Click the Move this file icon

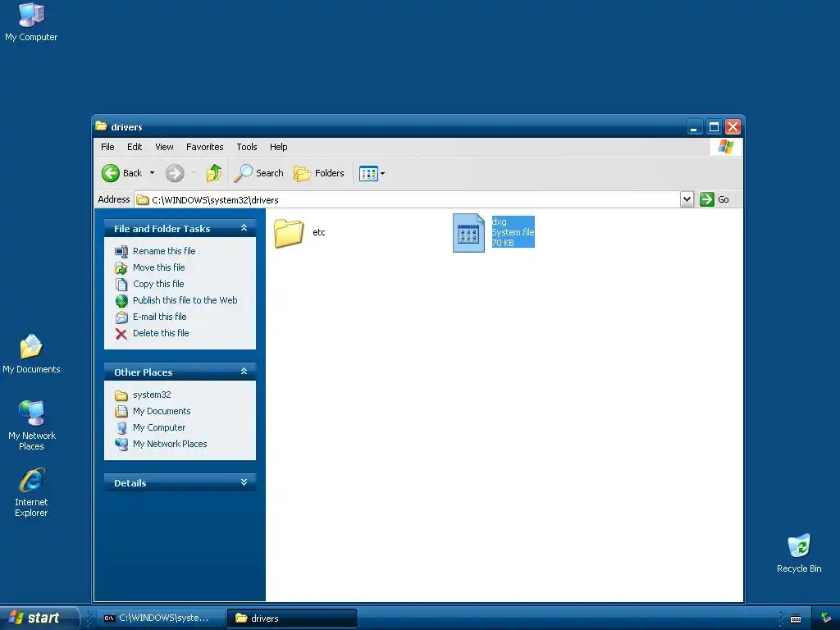pos(121,268)
